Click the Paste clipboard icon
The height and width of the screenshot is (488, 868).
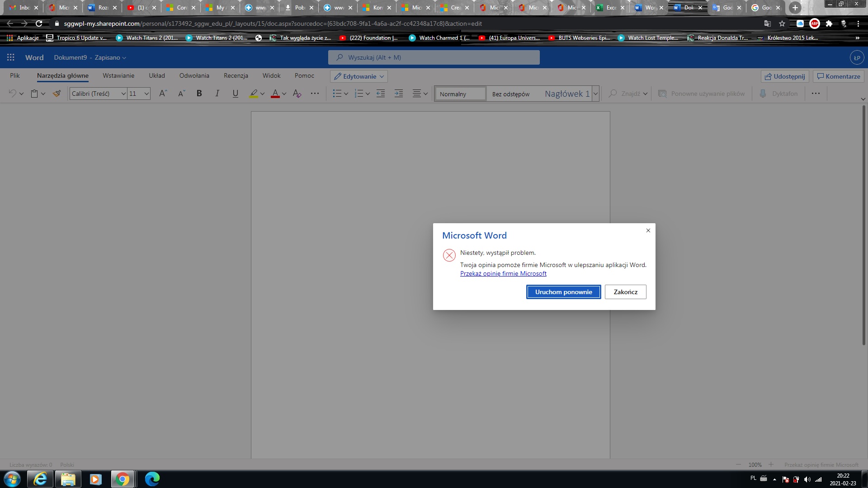pos(34,94)
